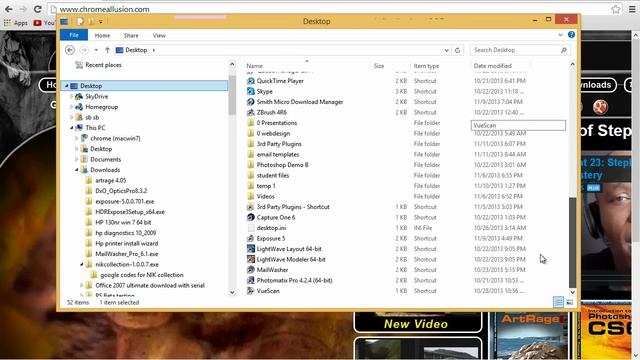The height and width of the screenshot is (360, 640).
Task: Select chrome (macwin7) tree item
Action: (115, 138)
